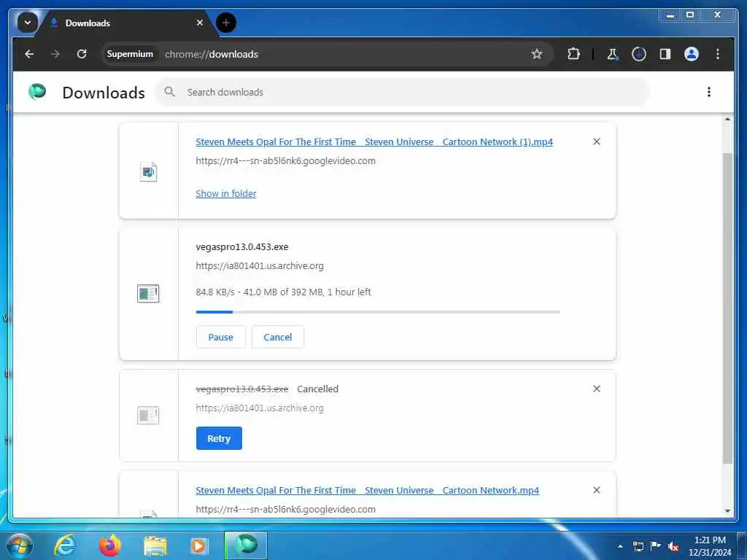Open Action Center flag icon
The width and height of the screenshot is (747, 560).
coord(656,545)
